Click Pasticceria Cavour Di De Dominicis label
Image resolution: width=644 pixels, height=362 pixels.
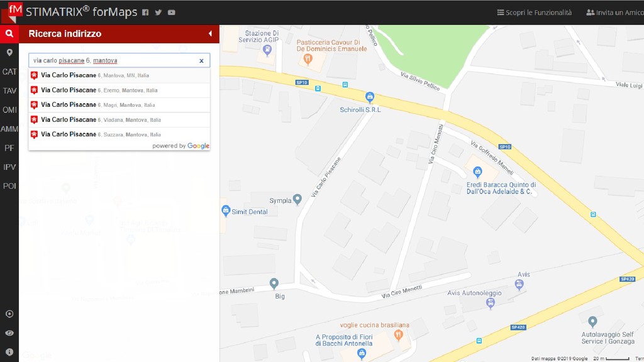331,45
